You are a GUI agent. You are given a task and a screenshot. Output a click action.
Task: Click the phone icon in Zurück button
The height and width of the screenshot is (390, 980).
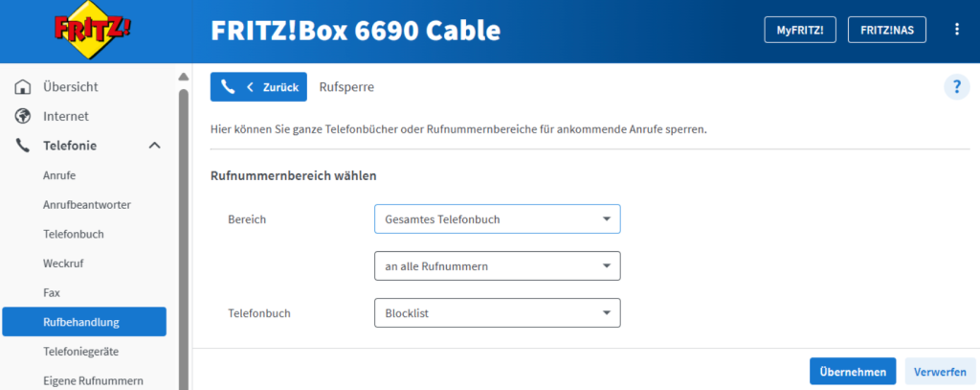(x=228, y=87)
